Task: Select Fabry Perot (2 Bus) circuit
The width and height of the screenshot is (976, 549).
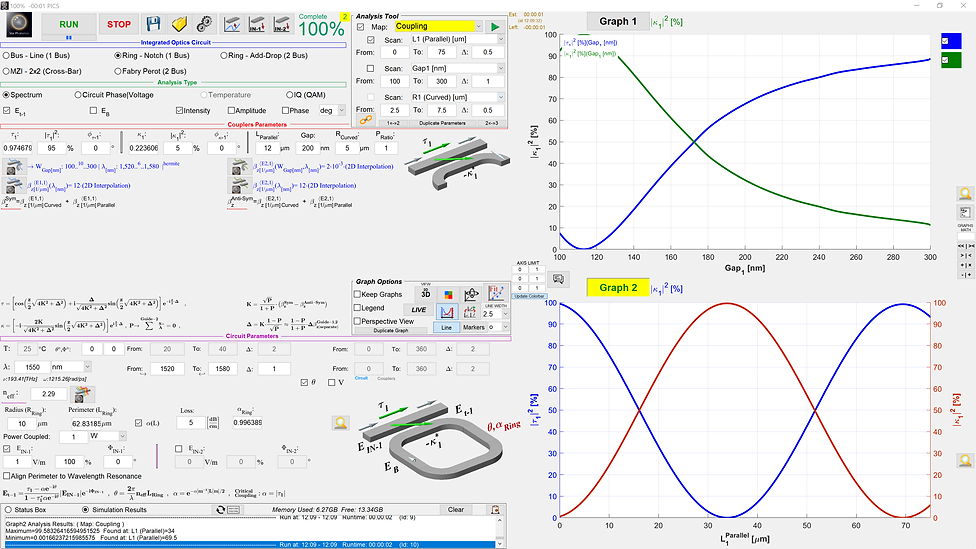Action: coord(150,71)
